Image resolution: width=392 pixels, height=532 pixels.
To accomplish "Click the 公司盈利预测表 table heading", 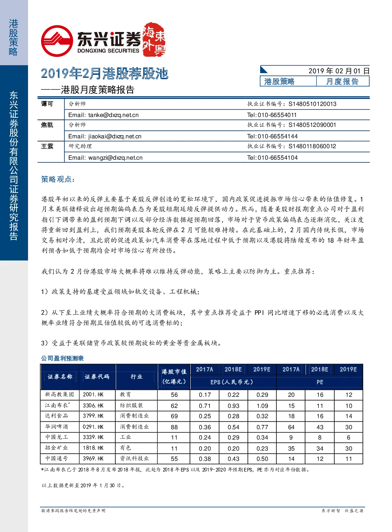I will 62,358.
